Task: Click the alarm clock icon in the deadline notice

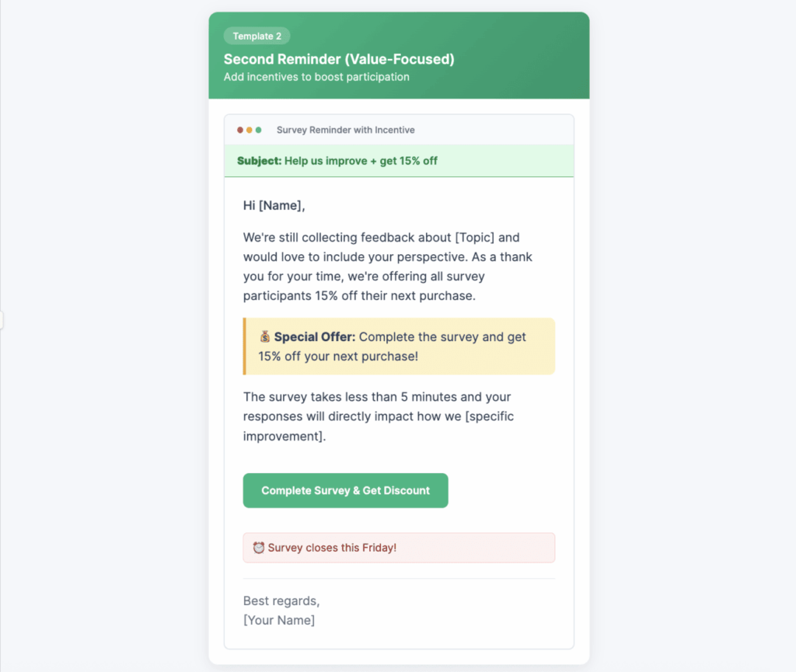Action: point(259,548)
